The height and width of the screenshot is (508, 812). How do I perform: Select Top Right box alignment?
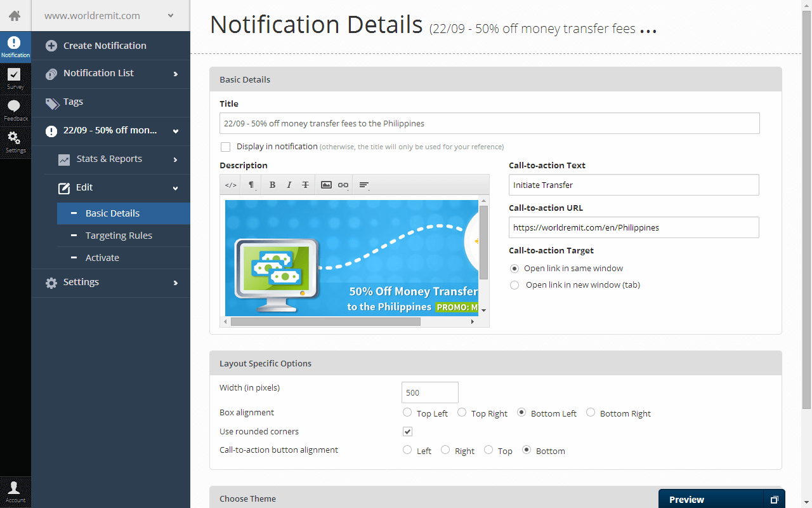462,413
